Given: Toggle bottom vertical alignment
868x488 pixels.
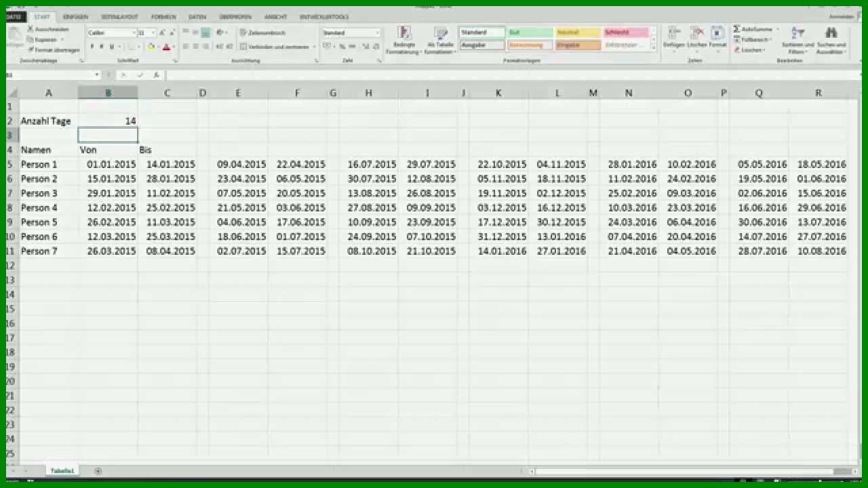Looking at the screenshot, I should [205, 33].
